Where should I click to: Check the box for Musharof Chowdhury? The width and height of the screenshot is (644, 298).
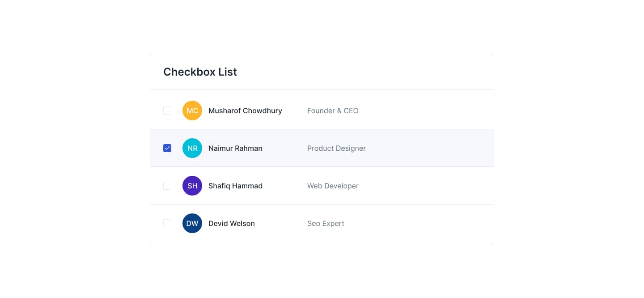(167, 111)
